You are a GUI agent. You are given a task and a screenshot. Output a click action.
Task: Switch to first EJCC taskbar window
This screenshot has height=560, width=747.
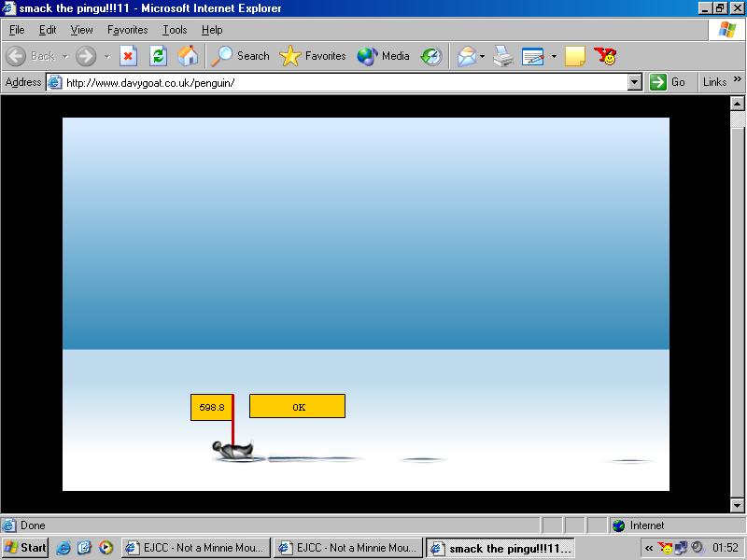click(196, 548)
